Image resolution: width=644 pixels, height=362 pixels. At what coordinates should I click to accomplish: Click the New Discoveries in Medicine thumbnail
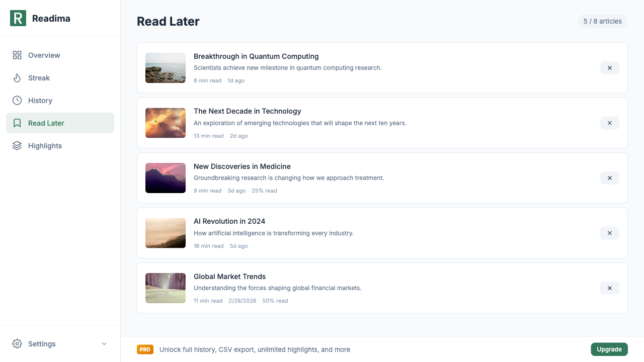pyautogui.click(x=165, y=178)
